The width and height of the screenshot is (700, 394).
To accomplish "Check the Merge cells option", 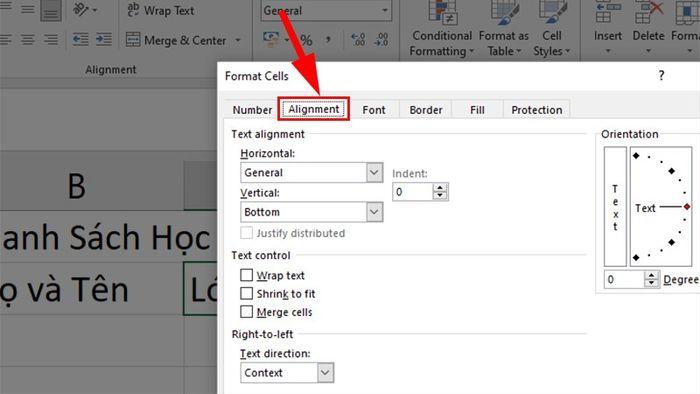I will (246, 311).
